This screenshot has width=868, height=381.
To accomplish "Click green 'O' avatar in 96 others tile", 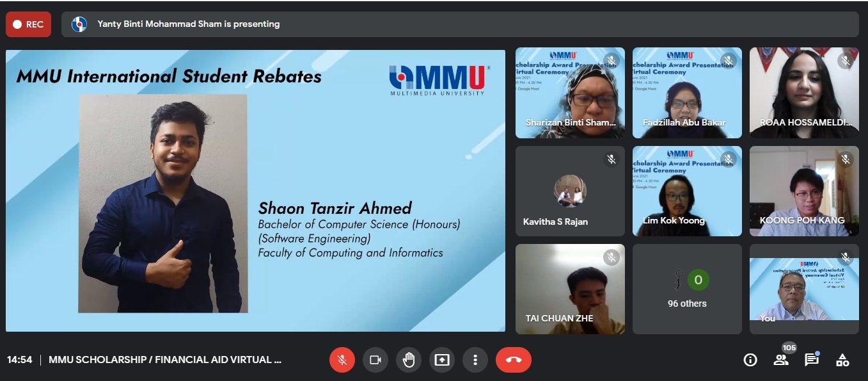I will pyautogui.click(x=698, y=280).
